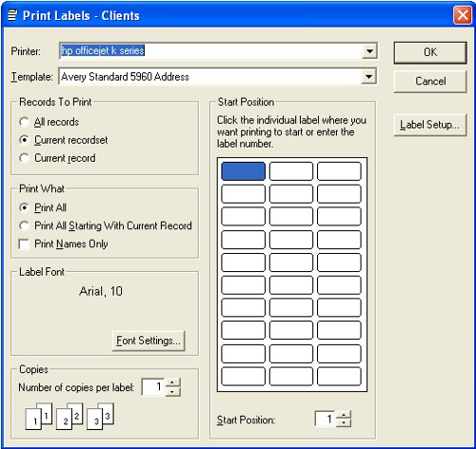Click the collated pages icon numbered 3
Image resolution: width=476 pixels, height=449 pixels.
tap(100, 417)
